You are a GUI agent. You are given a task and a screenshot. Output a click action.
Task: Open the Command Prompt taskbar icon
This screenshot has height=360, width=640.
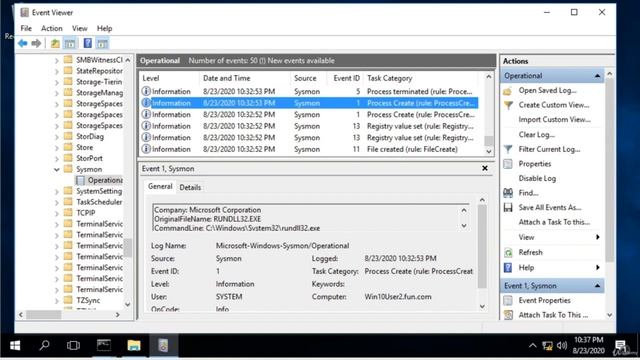104,346
